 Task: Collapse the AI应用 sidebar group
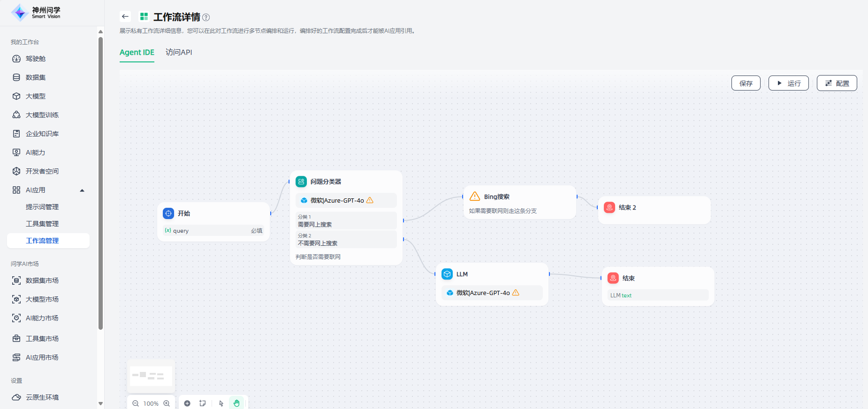click(x=82, y=190)
